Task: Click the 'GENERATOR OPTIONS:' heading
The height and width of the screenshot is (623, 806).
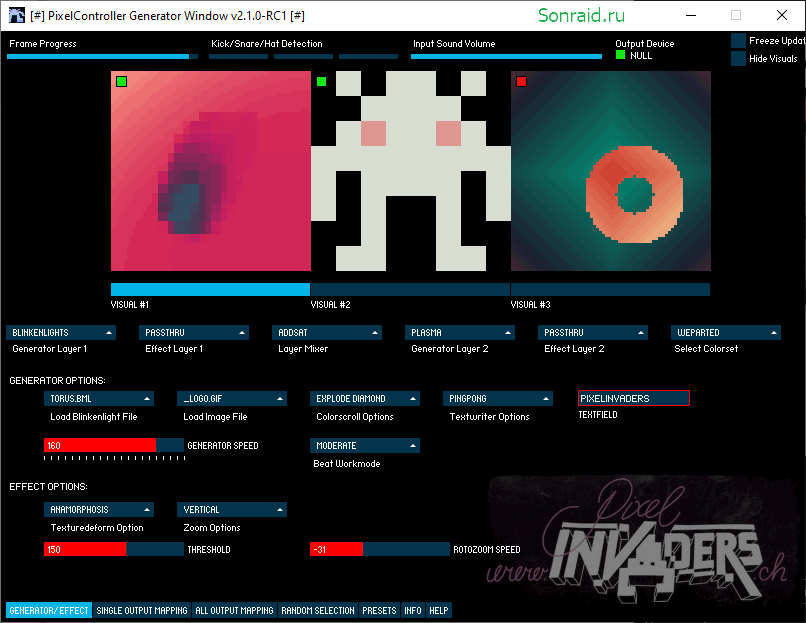Action: tap(57, 380)
